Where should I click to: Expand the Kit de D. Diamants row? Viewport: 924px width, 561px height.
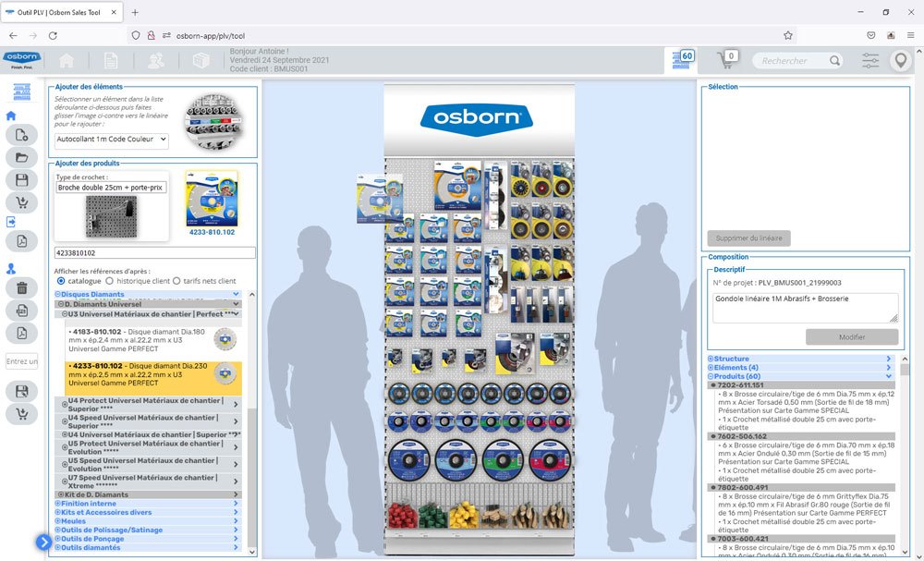coord(149,494)
